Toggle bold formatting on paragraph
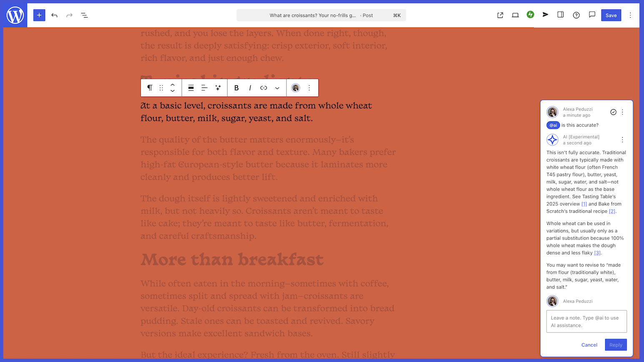 click(236, 88)
